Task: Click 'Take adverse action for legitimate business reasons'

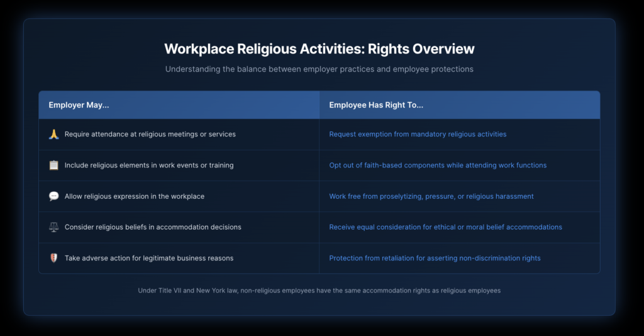Action: (x=149, y=258)
